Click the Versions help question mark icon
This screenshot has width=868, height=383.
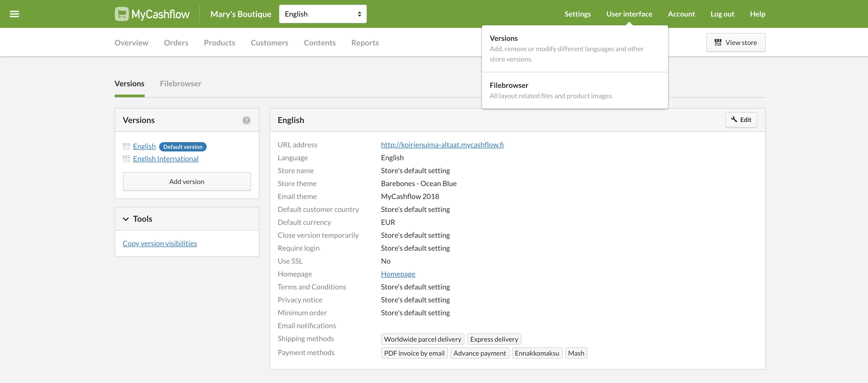coord(246,120)
